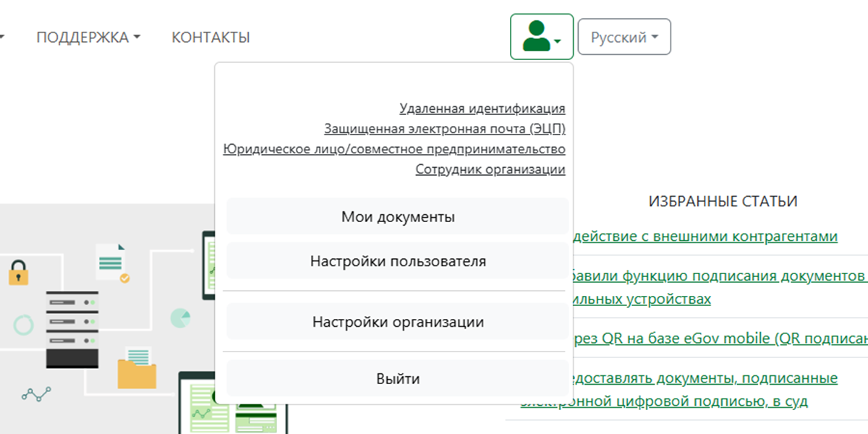Click the padlock icon in the illustration
This screenshot has height=434, width=868.
[18, 271]
